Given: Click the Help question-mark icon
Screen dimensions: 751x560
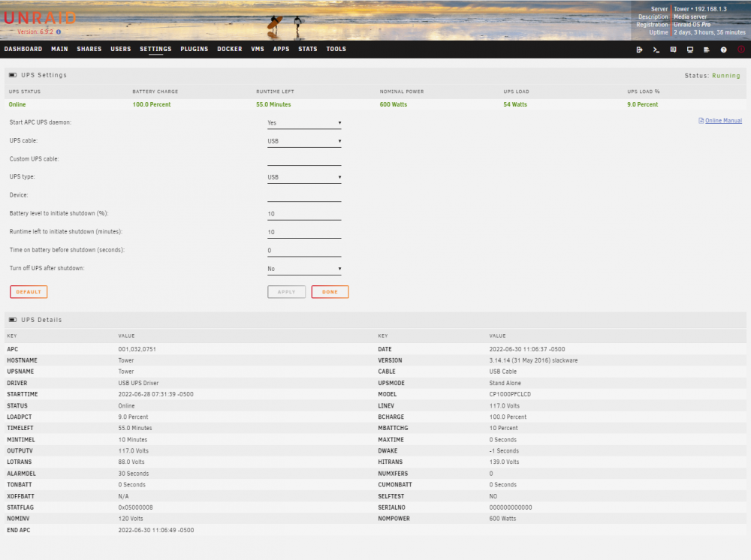Looking at the screenshot, I should click(724, 50).
